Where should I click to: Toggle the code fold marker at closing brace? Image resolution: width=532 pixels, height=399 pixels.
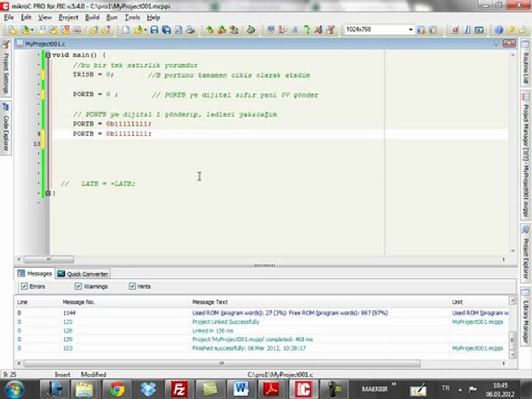pos(48,193)
